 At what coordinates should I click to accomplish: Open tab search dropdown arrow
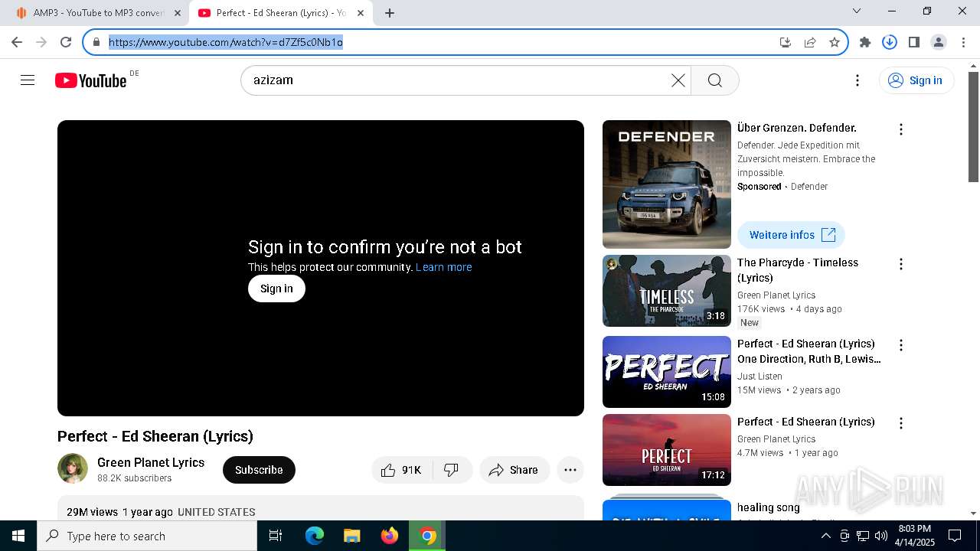click(857, 11)
